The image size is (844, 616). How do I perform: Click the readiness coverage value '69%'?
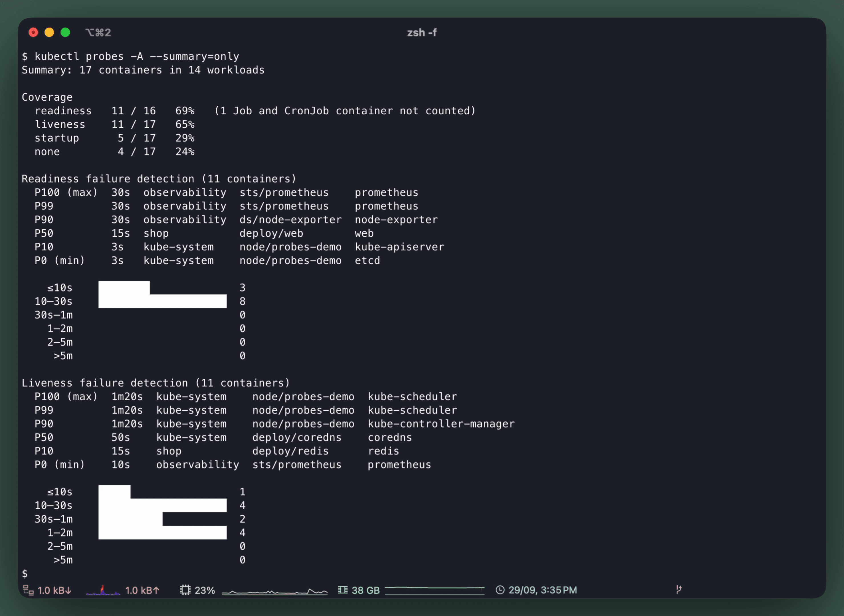pos(185,111)
